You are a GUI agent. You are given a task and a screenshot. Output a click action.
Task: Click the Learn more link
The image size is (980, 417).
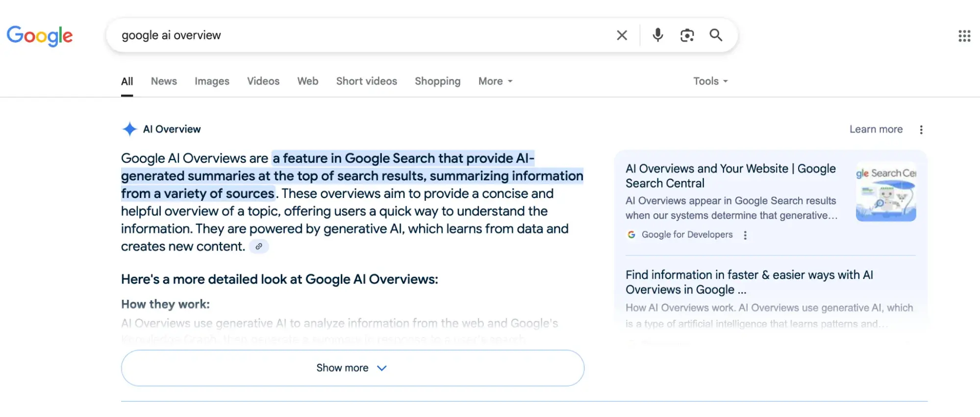(x=876, y=129)
